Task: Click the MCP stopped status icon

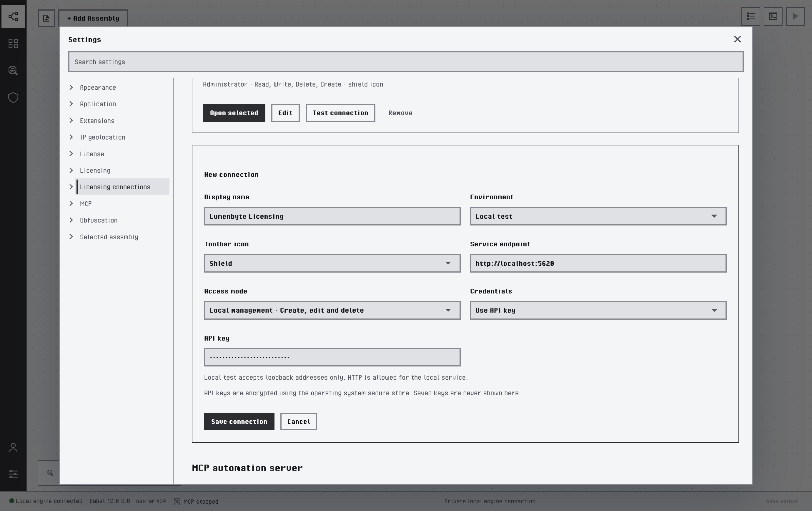Action: (x=177, y=502)
